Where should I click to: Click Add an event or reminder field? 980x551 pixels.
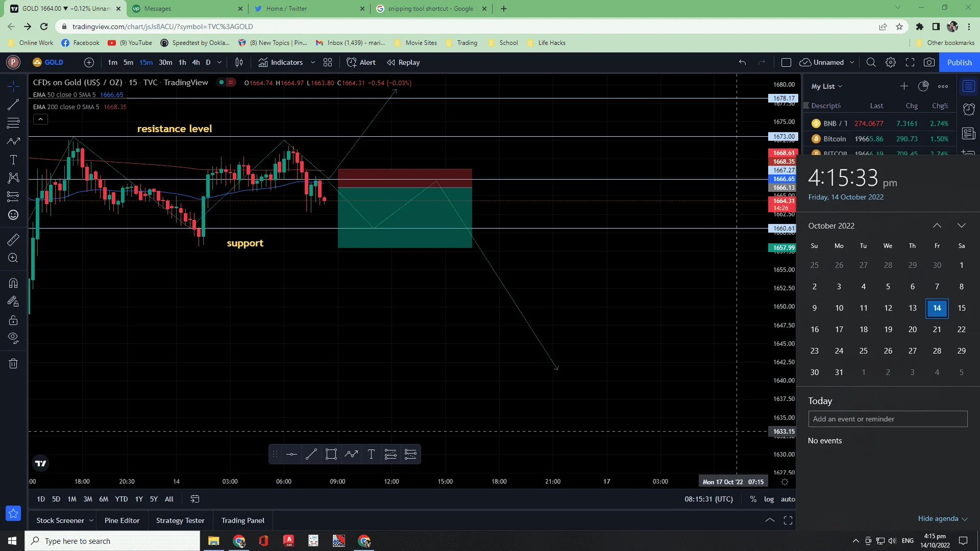888,419
